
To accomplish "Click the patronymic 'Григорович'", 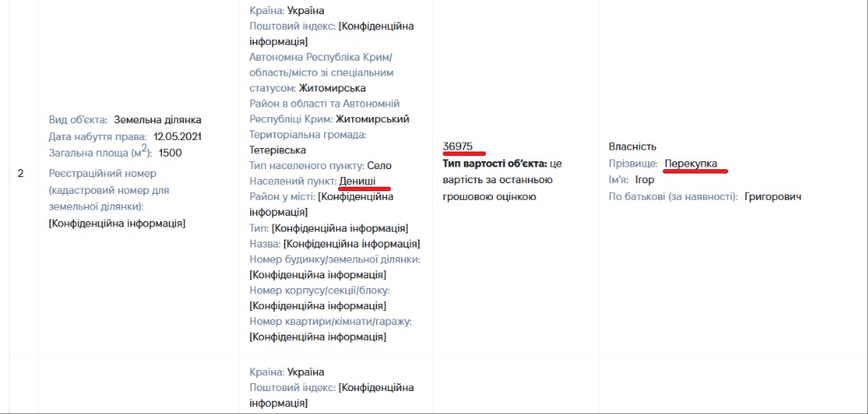I will pyautogui.click(x=773, y=196).
